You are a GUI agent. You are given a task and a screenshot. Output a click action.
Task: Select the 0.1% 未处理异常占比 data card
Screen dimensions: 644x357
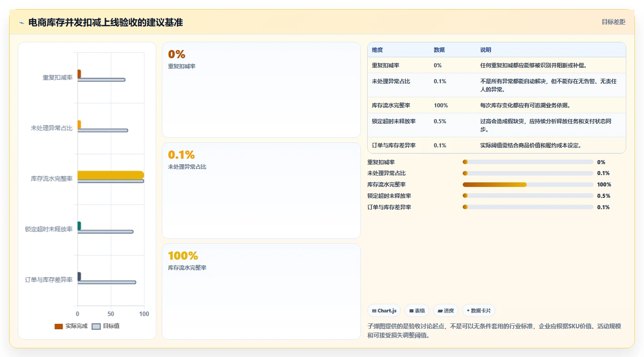261,191
